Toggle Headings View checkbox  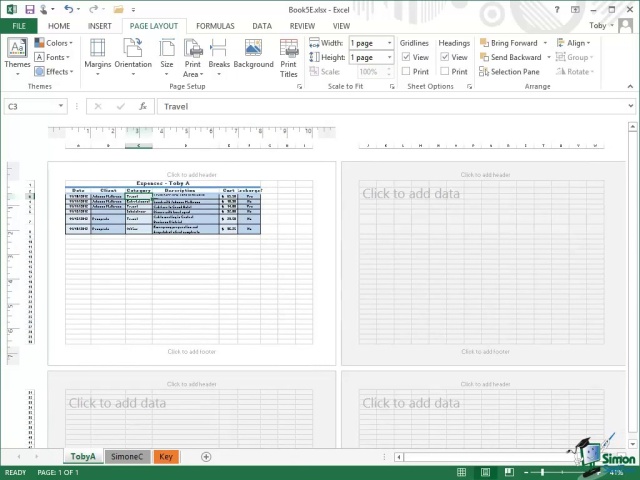click(x=445, y=57)
